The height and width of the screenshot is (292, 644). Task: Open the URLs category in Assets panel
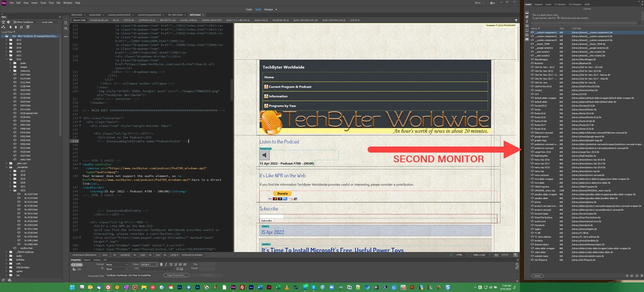pyautogui.click(x=527, y=21)
